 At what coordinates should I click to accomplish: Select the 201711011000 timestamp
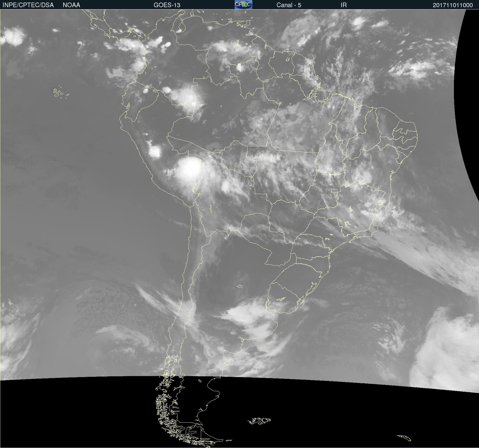(x=453, y=5)
